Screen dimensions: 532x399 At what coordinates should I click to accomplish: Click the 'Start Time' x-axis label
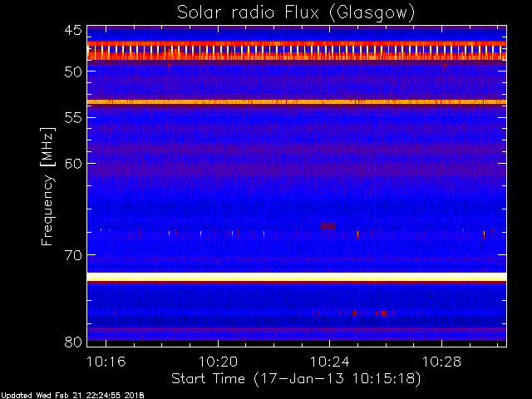point(296,378)
